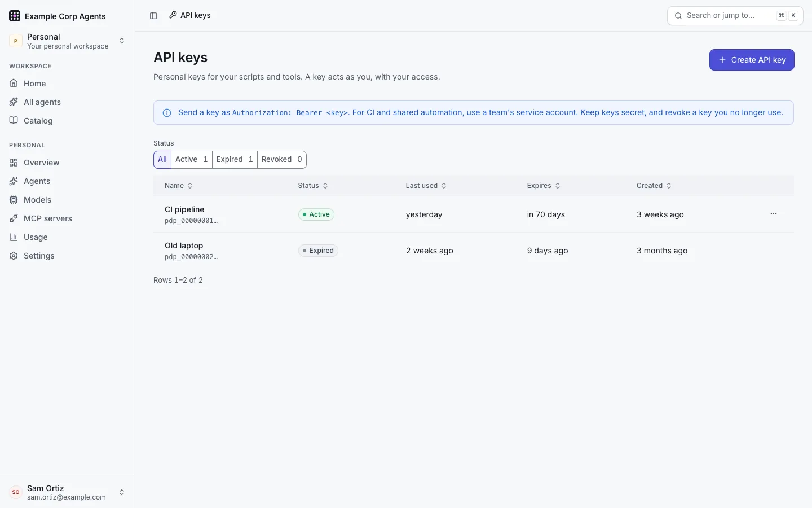Filter keys by Revoked status

point(282,160)
